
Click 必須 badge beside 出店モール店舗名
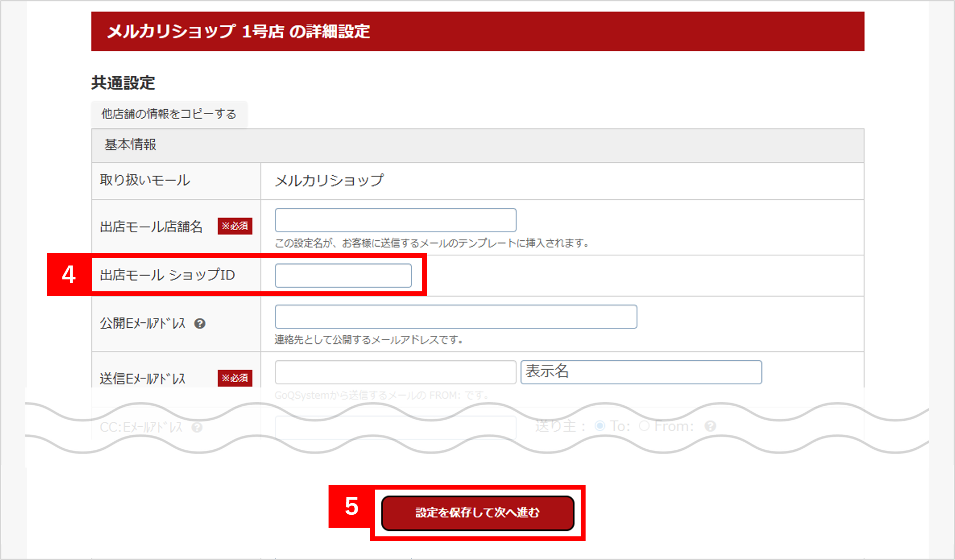tap(234, 226)
